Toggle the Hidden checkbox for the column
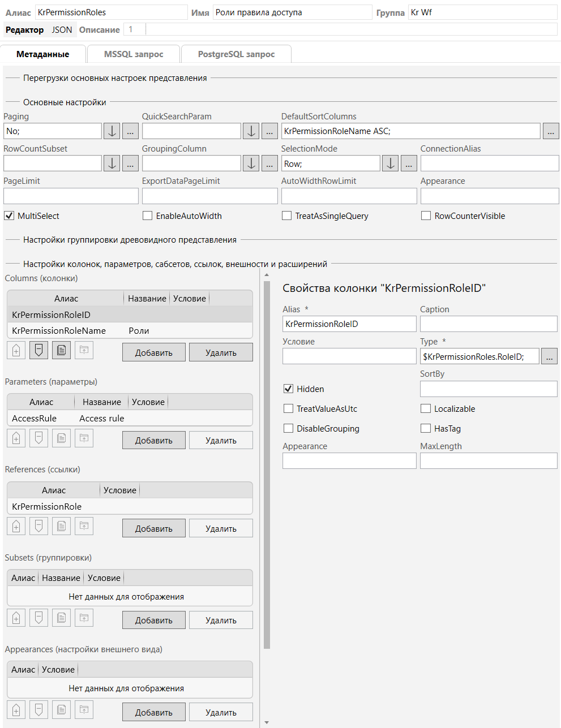The image size is (561, 728). (288, 389)
